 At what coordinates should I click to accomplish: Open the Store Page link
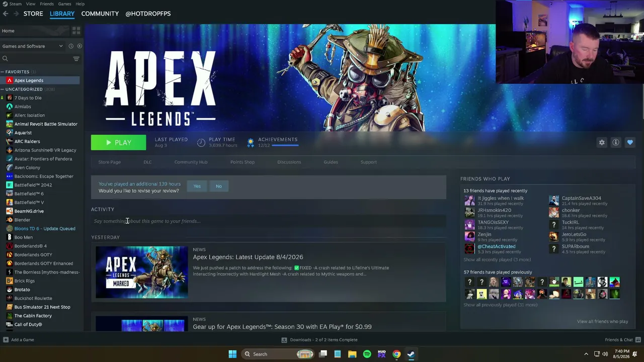[x=110, y=162]
